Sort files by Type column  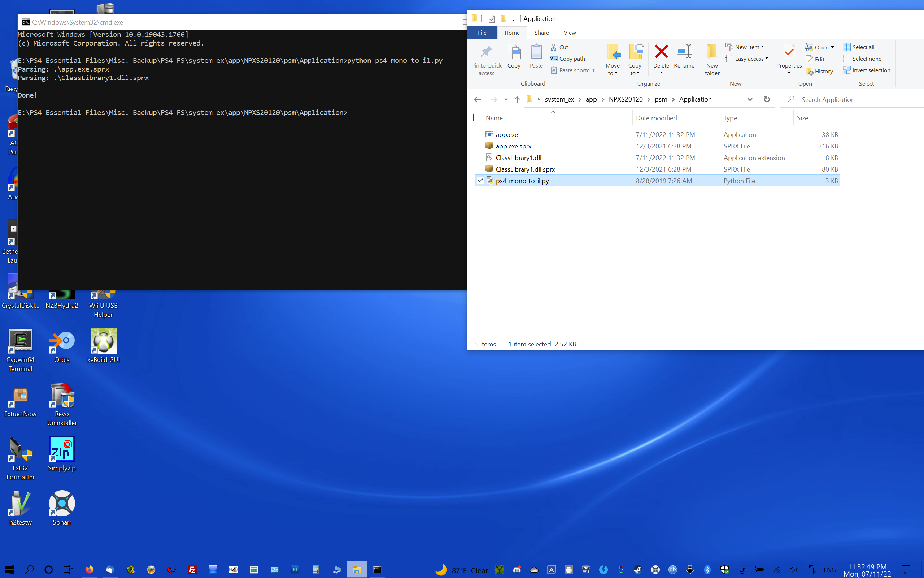(x=757, y=118)
